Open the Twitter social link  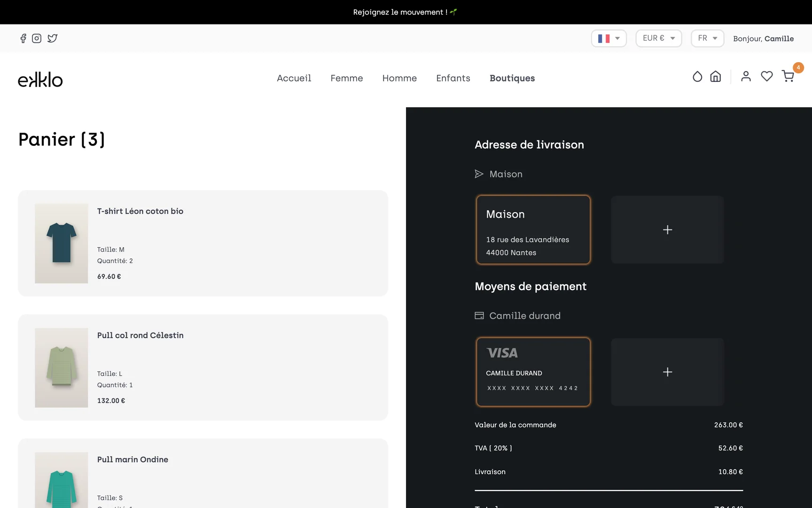point(52,39)
